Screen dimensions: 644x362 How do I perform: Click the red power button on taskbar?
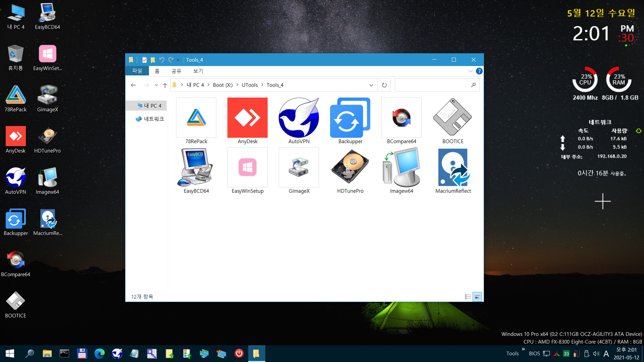click(239, 354)
